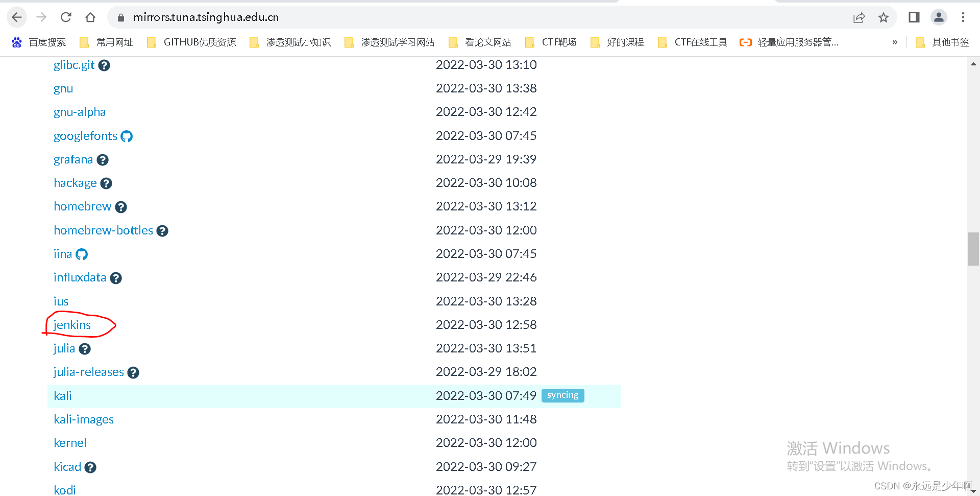The height and width of the screenshot is (496, 980).
Task: Open the kali mirror link
Action: point(62,396)
